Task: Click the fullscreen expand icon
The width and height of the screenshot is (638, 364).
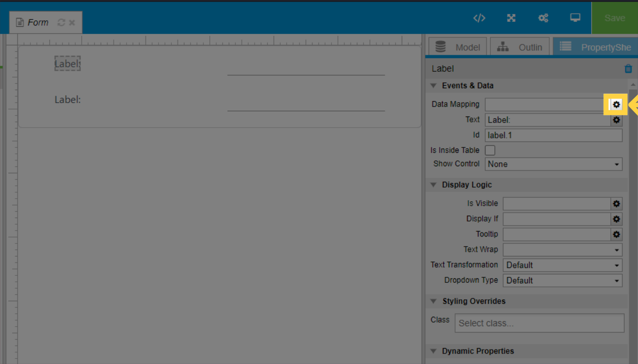Action: (x=511, y=18)
